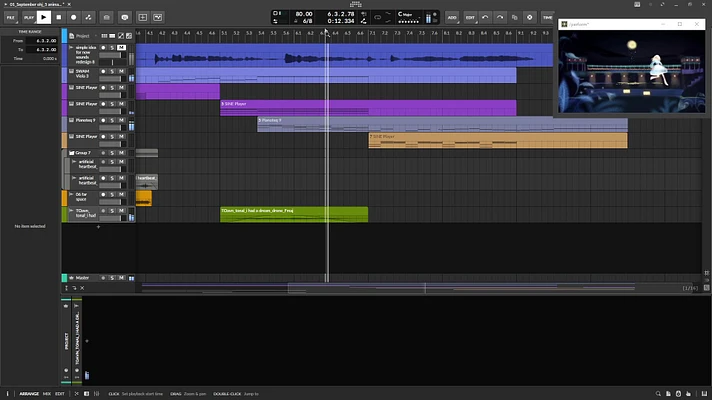Image resolution: width=712 pixels, height=400 pixels.
Task: Mute the 06 far space track
Action: [121, 194]
